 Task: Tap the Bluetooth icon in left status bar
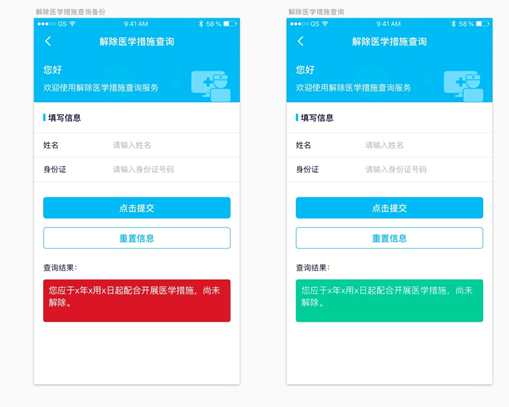click(x=201, y=24)
